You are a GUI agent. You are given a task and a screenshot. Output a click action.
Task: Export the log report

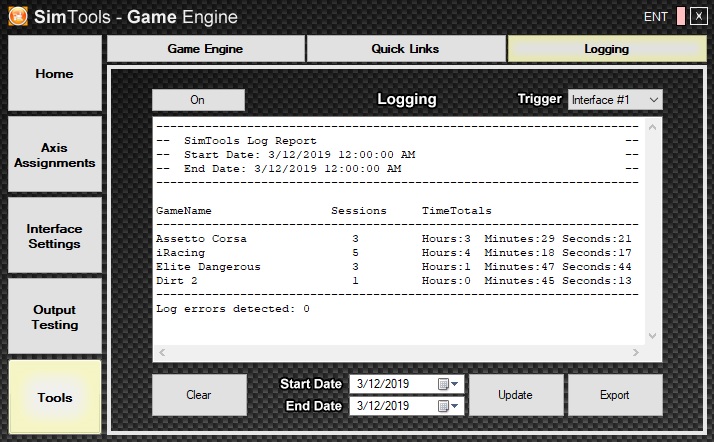click(x=615, y=395)
